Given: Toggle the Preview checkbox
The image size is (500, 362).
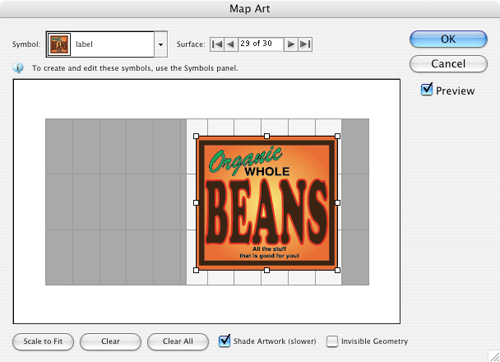Looking at the screenshot, I should [427, 89].
